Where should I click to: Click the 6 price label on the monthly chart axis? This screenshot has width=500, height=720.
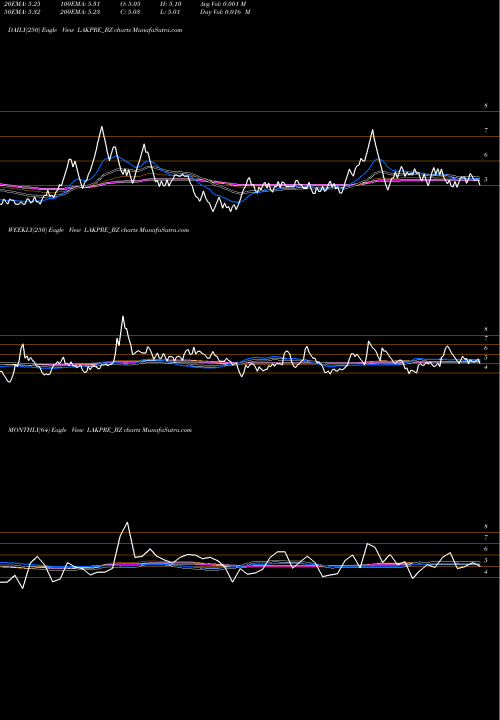click(486, 549)
